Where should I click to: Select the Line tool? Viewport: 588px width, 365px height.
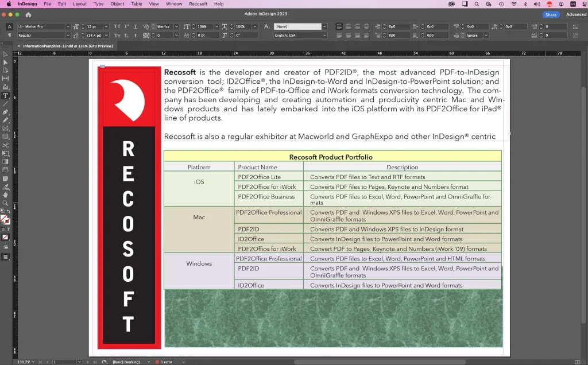[5, 104]
